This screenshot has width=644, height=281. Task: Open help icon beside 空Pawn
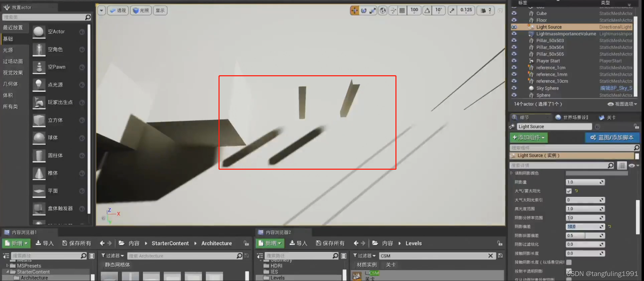pyautogui.click(x=82, y=67)
